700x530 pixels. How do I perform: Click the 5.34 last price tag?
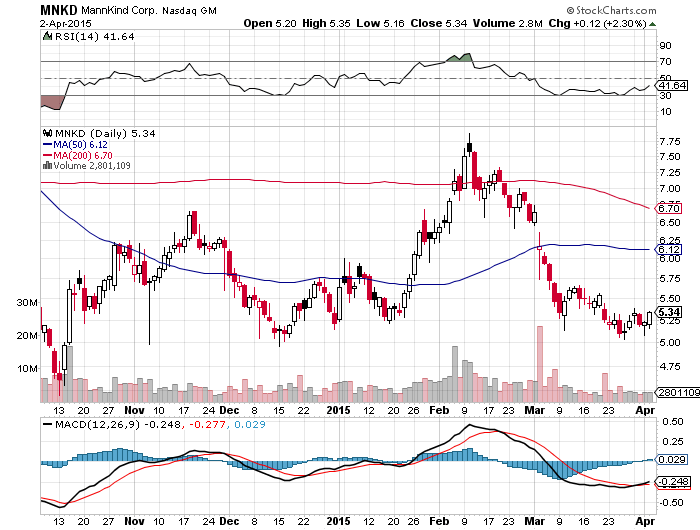668,312
